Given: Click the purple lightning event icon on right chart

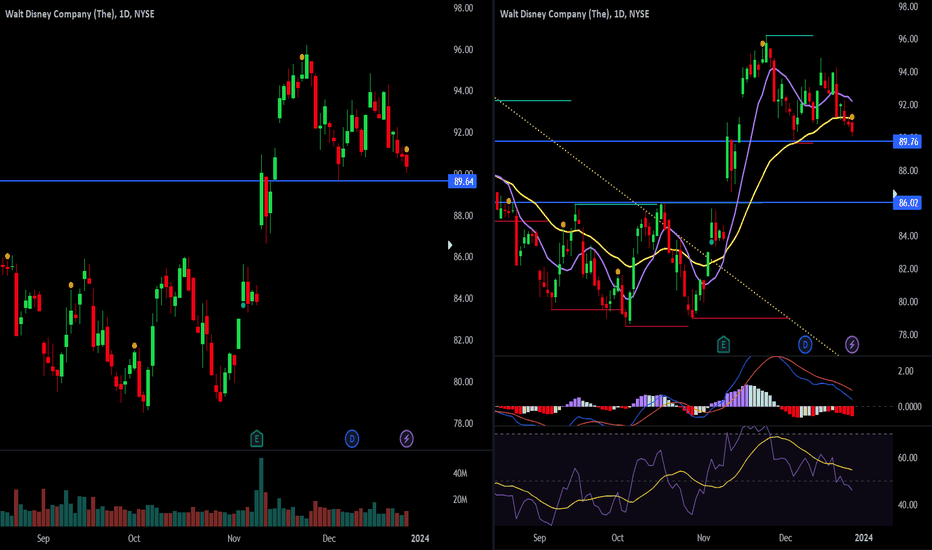Looking at the screenshot, I should click(x=852, y=344).
